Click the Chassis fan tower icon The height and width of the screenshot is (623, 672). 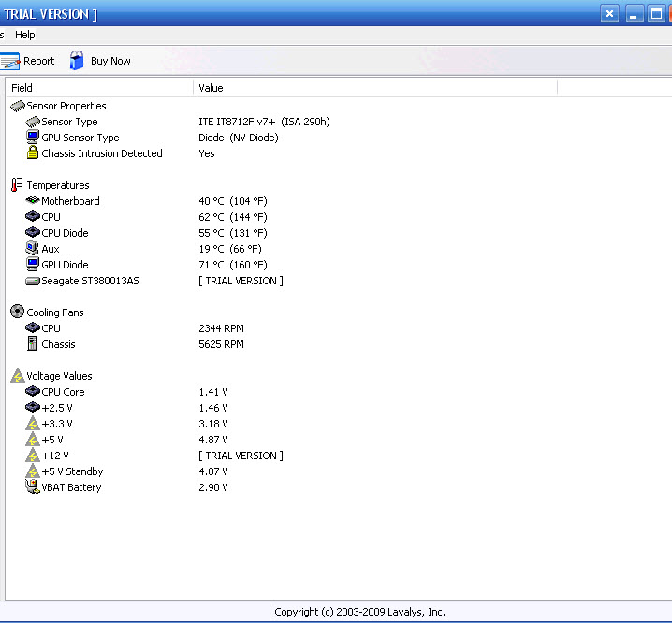pyautogui.click(x=32, y=343)
